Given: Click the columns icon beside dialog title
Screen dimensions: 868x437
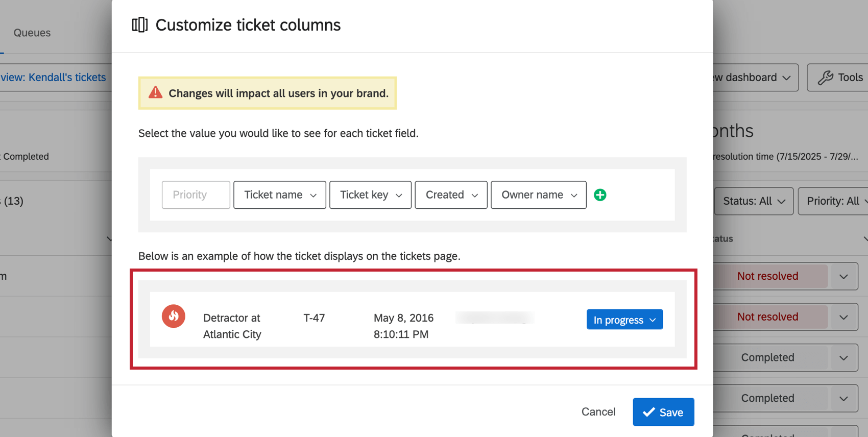Looking at the screenshot, I should 139,25.
